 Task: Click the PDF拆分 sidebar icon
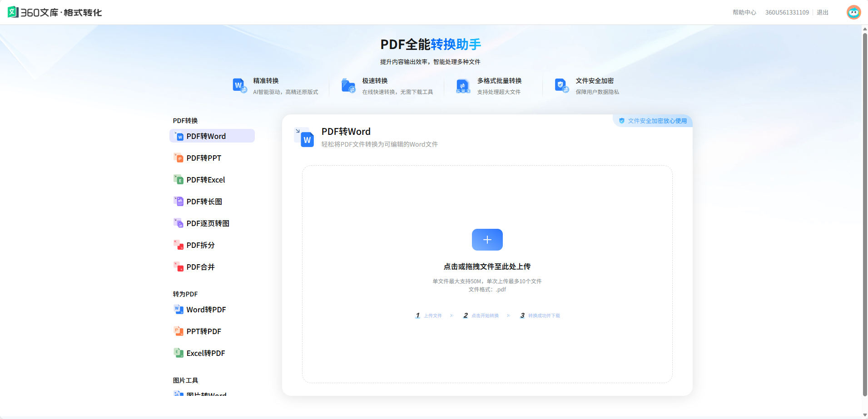179,245
